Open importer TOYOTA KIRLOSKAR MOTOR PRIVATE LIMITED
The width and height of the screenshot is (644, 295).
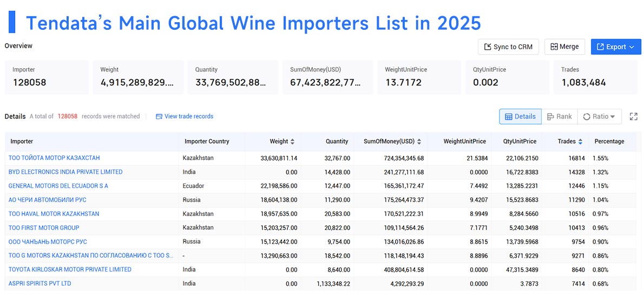pos(70,270)
